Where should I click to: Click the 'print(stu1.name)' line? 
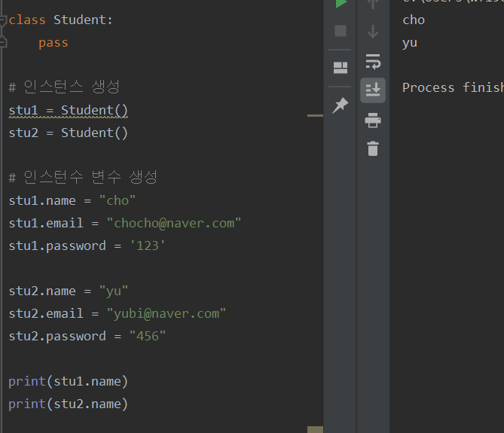pyautogui.click(x=68, y=382)
